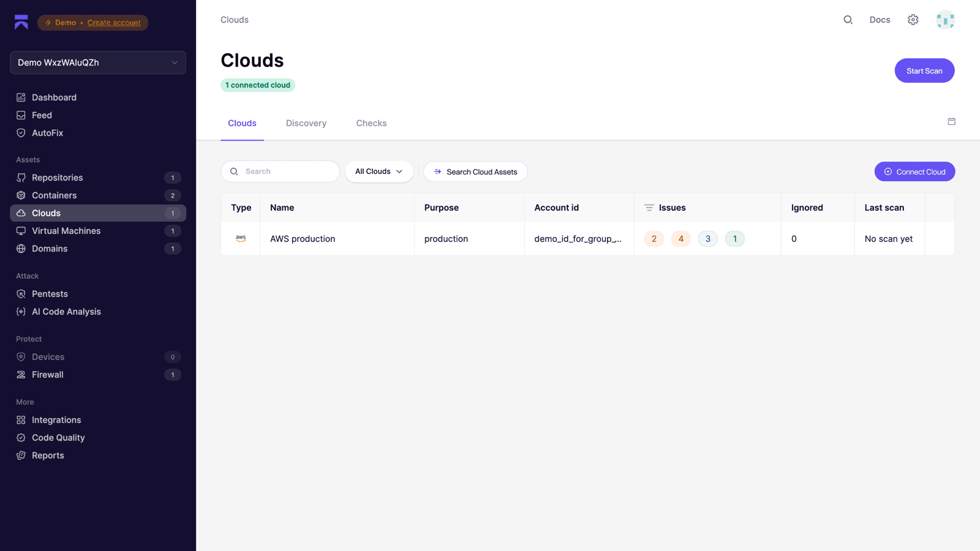
Task: Go to Integrations in sidebar
Action: 98,420
